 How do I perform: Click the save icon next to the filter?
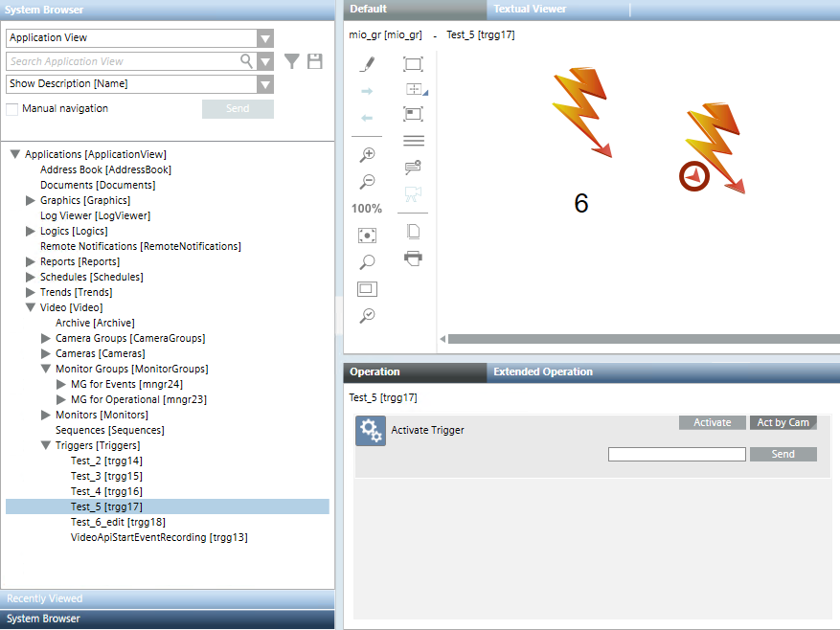click(315, 59)
